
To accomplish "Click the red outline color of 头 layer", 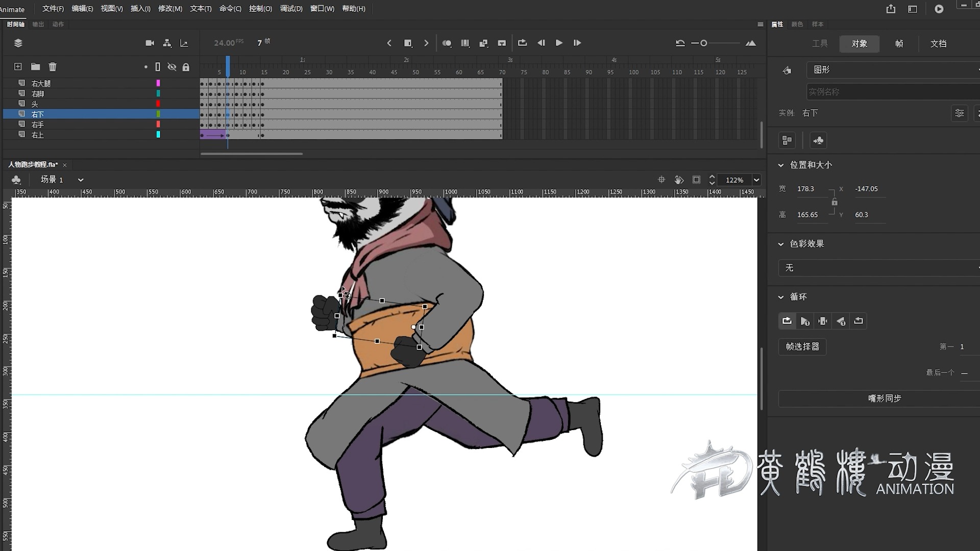I will pos(158,104).
